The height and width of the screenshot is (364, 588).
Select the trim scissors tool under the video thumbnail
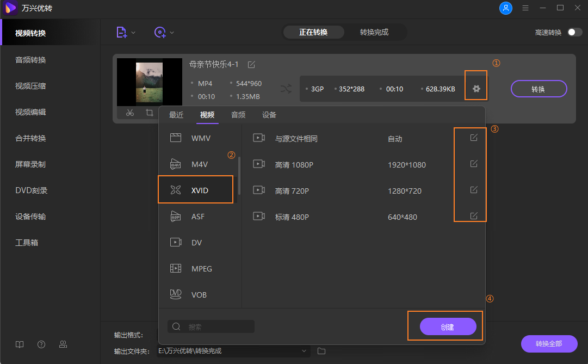pyautogui.click(x=130, y=113)
